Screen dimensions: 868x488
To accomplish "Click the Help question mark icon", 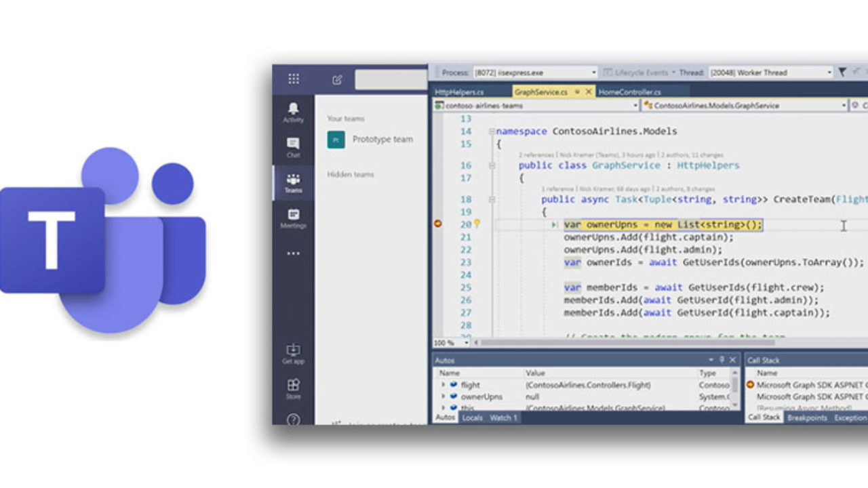I will coord(294,420).
